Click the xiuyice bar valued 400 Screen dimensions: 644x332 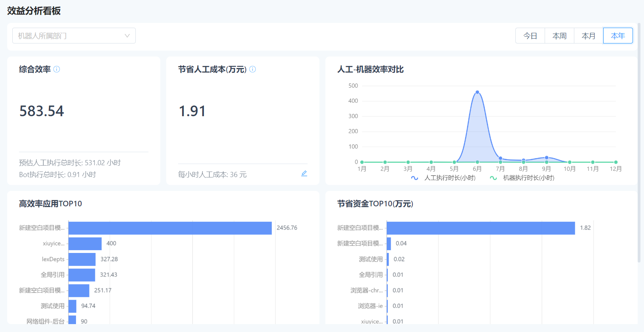[85, 243]
